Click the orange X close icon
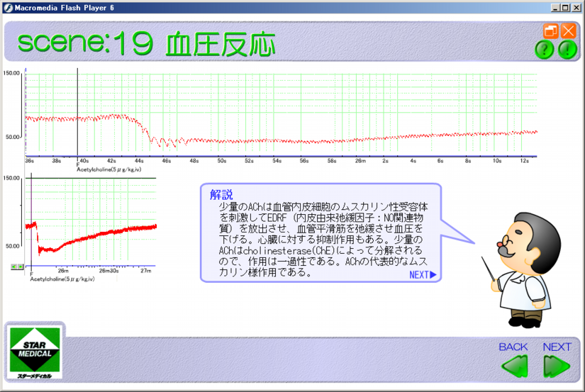585x392 pixels. point(568,31)
